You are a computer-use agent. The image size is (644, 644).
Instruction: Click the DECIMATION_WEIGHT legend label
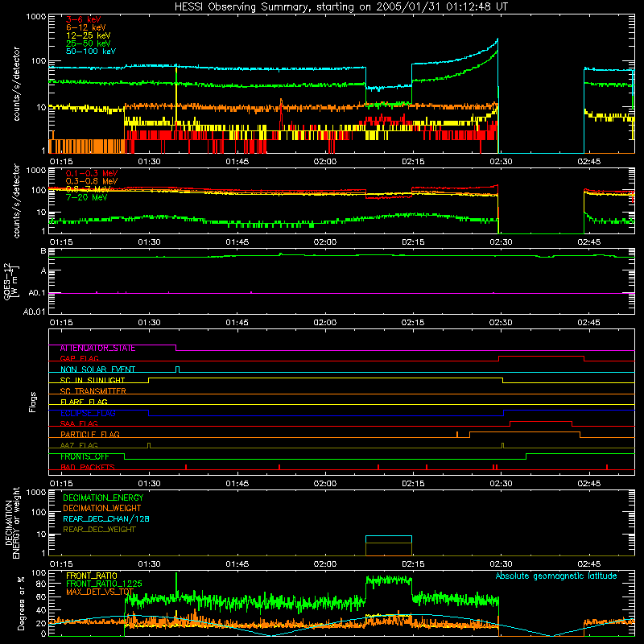click(102, 509)
